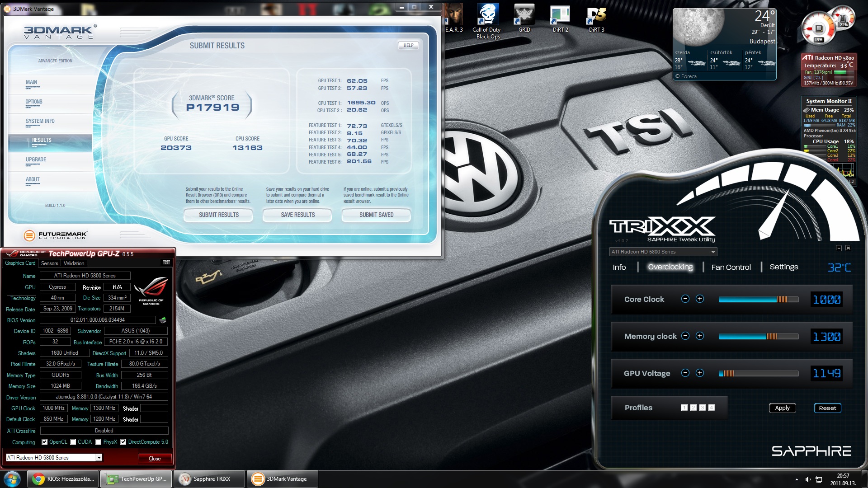This screenshot has height=488, width=868.
Task: Switch to TechPowerUp GPU-Z taskbar item
Action: pos(136,479)
